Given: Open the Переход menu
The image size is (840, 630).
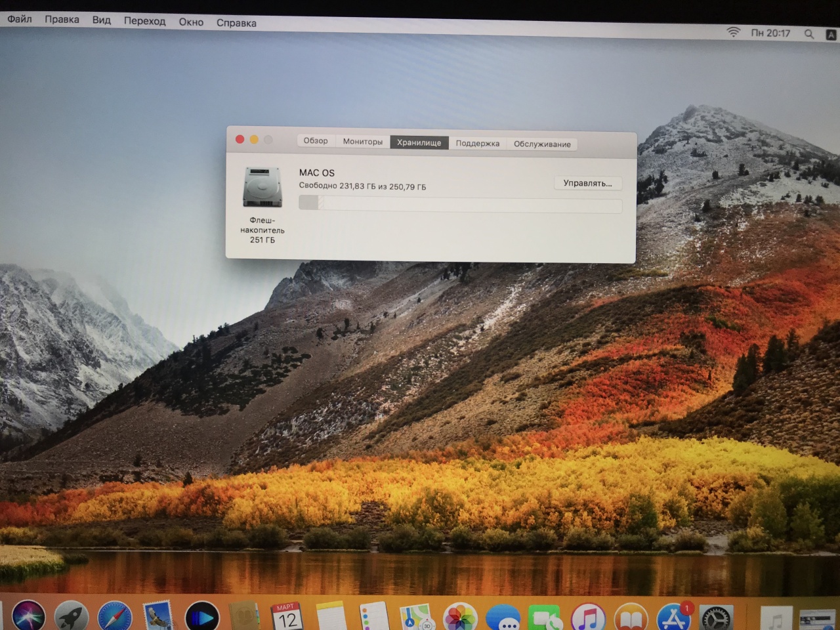Looking at the screenshot, I should pos(144,21).
